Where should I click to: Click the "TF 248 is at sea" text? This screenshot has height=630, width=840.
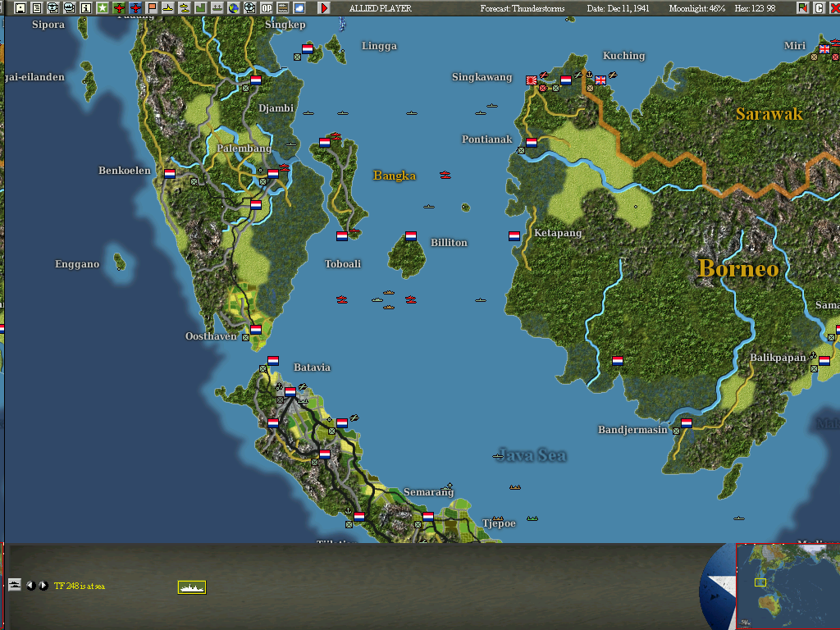(x=80, y=586)
